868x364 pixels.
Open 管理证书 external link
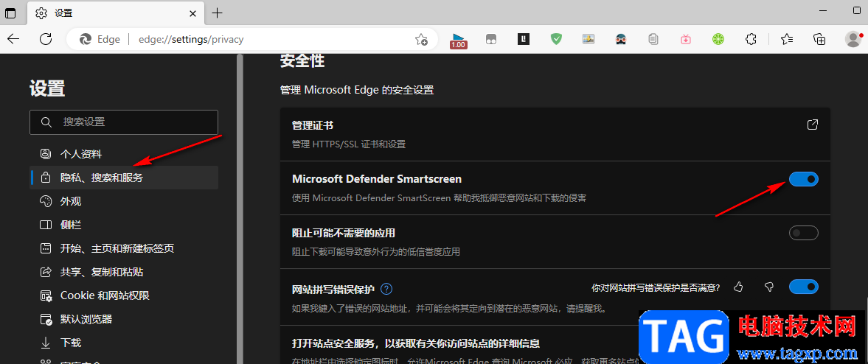812,125
